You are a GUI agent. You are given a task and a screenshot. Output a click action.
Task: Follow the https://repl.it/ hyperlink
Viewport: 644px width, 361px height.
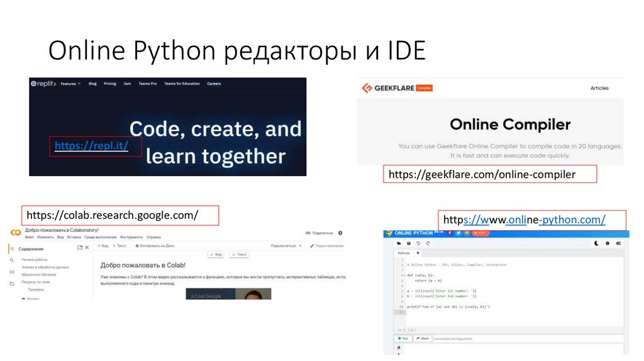pos(91,146)
